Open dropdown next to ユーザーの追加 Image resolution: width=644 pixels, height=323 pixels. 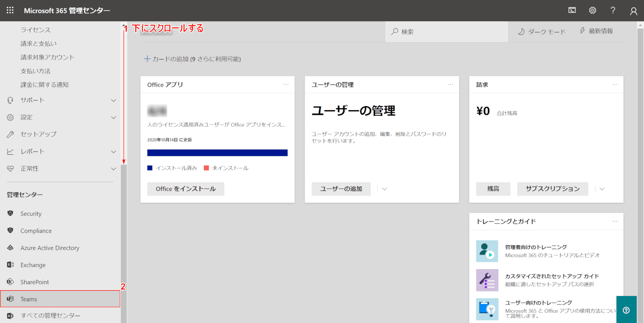(384, 189)
